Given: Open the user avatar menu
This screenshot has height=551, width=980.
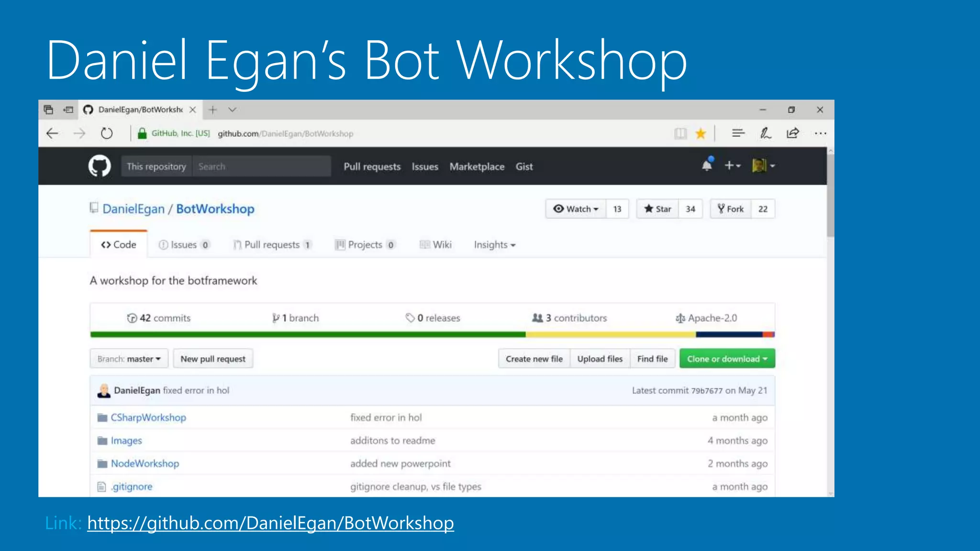Looking at the screenshot, I should tap(763, 165).
